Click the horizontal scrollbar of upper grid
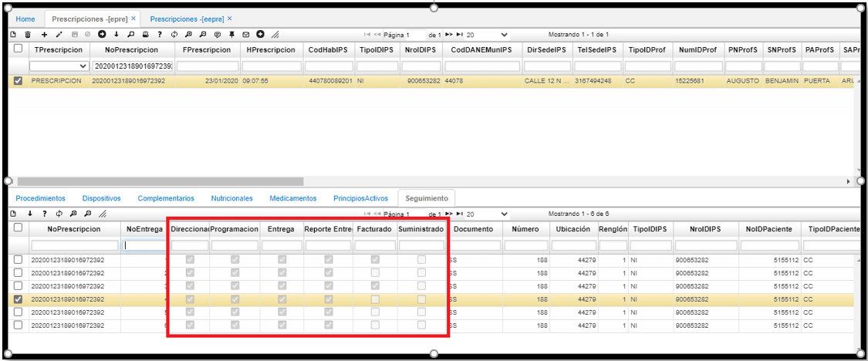The height and width of the screenshot is (361, 868). point(160,181)
